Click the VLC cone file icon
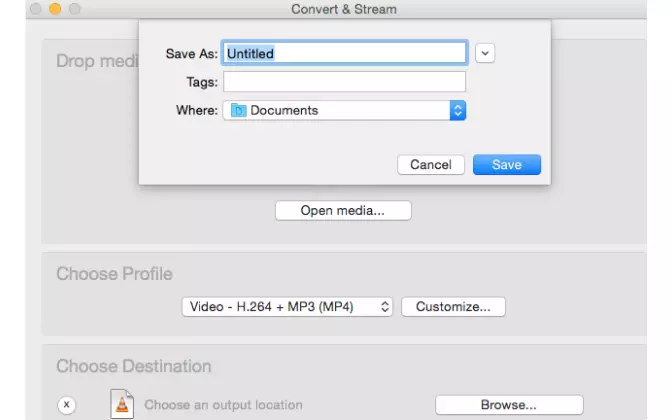The image size is (672, 420). coord(122,403)
